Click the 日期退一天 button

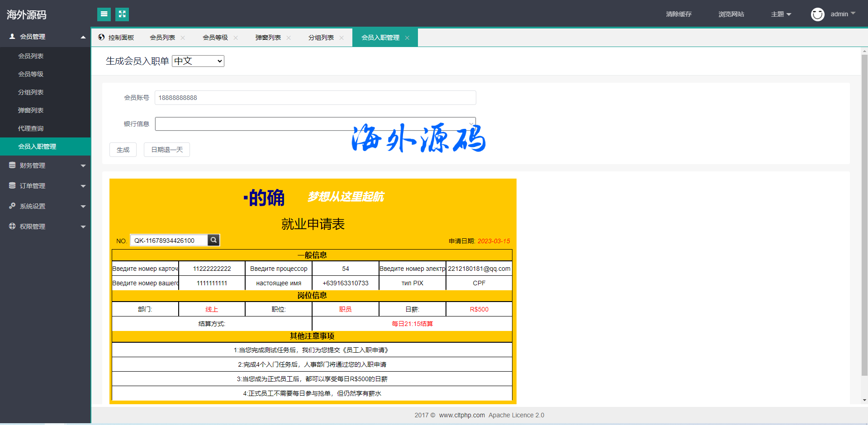click(167, 150)
